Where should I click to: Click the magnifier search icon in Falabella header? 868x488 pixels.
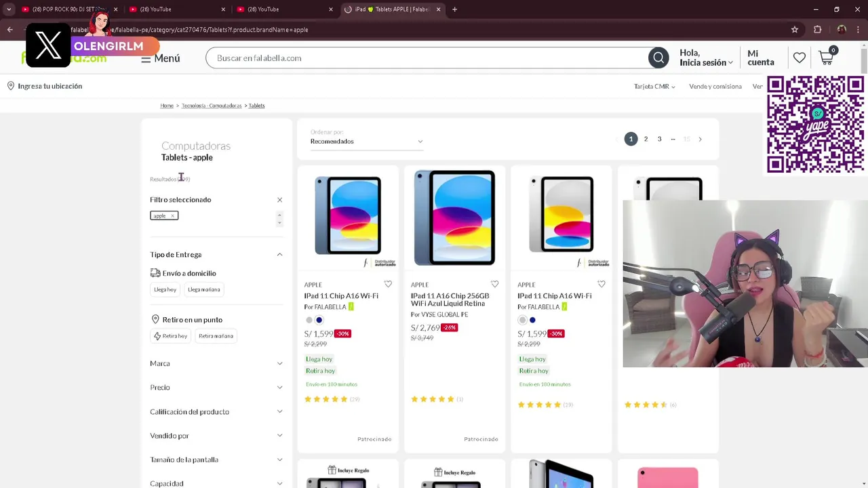point(658,58)
